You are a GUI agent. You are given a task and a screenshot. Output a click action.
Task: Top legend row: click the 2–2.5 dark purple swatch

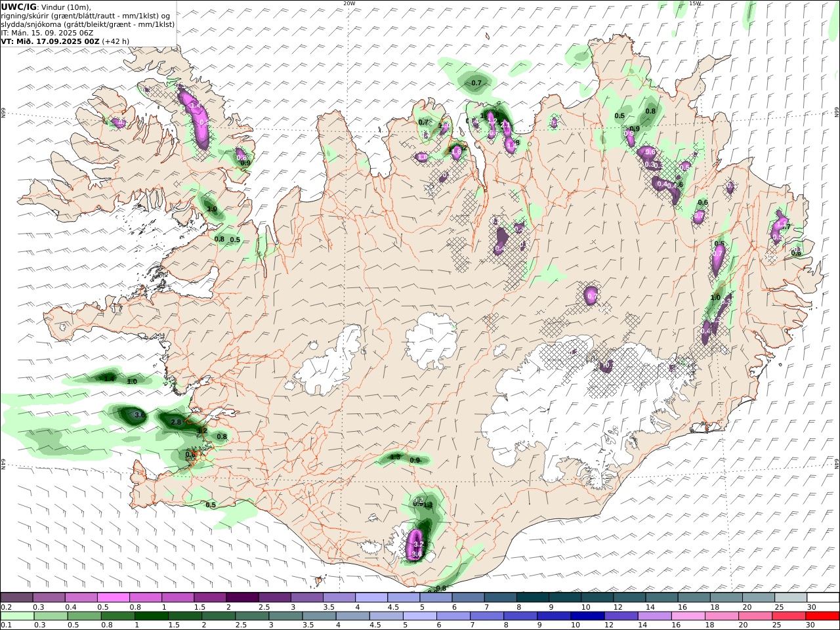coord(241,597)
